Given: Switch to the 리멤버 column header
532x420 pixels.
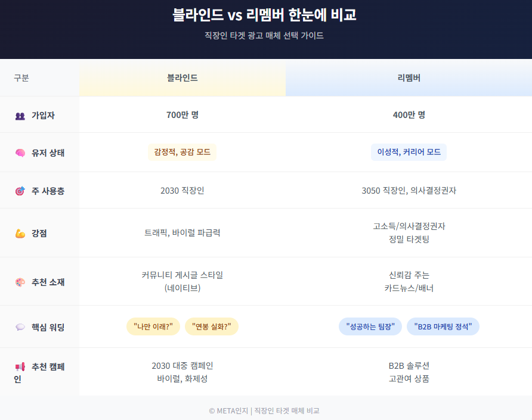Looking at the screenshot, I should (x=409, y=78).
